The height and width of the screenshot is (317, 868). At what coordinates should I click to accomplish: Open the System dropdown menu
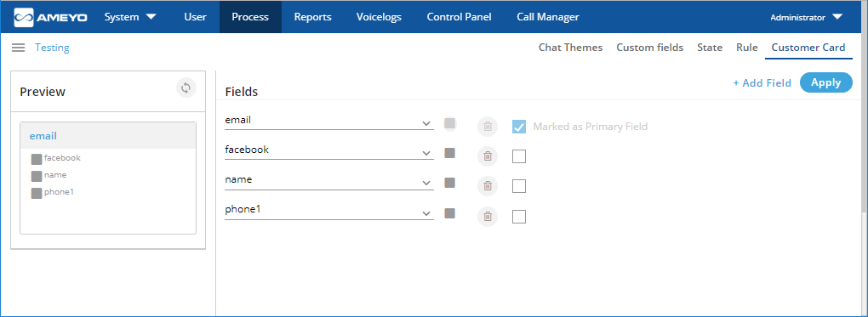131,17
